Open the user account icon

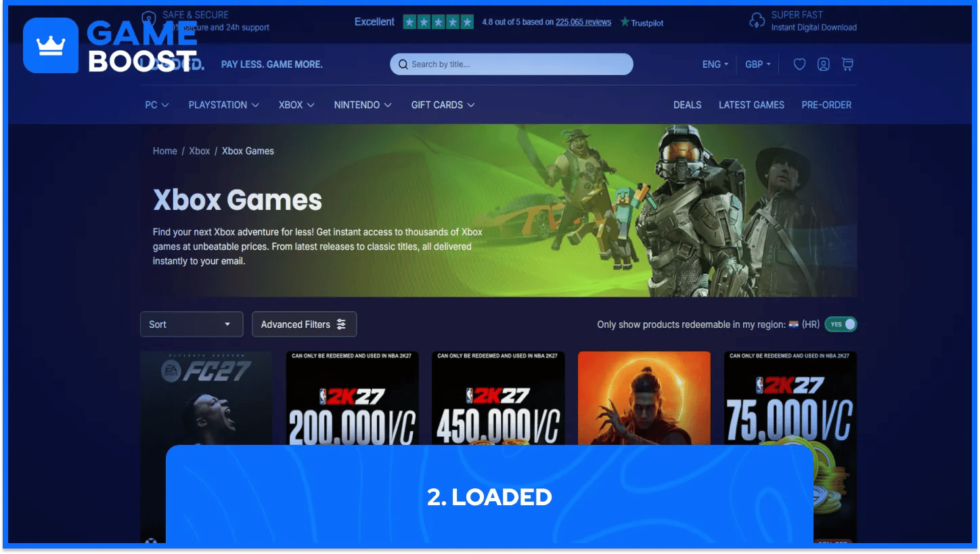tap(824, 64)
